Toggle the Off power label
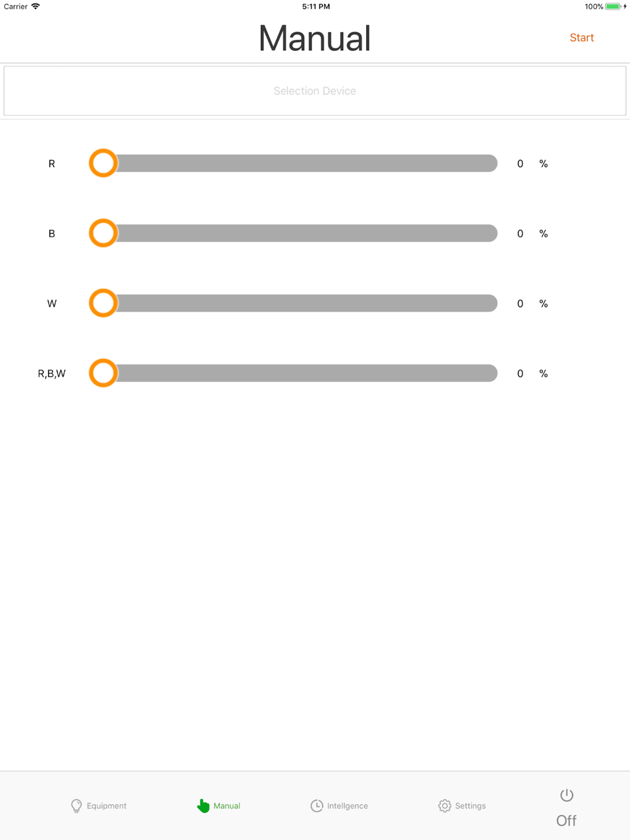 tap(566, 820)
